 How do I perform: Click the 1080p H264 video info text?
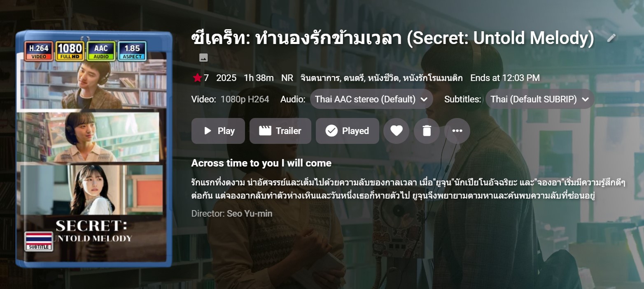[245, 99]
